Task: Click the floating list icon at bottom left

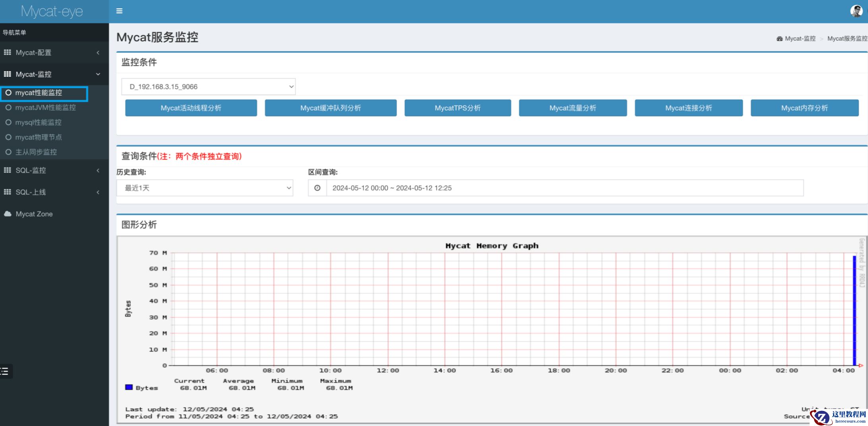Action: [5, 371]
